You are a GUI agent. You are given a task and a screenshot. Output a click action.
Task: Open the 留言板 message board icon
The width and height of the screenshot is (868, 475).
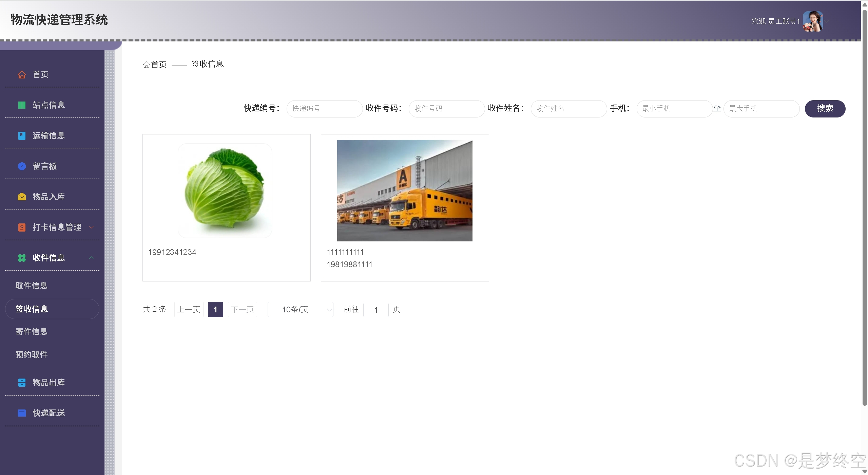point(22,166)
